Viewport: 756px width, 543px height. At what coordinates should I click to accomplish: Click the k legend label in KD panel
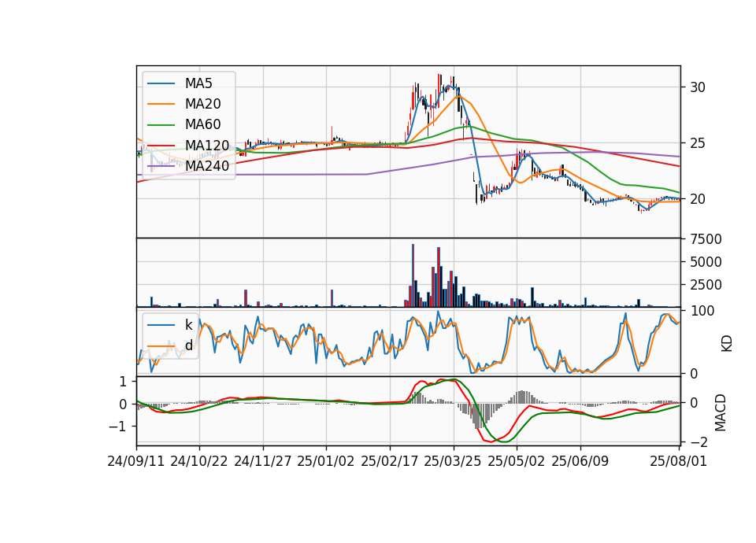188,325
